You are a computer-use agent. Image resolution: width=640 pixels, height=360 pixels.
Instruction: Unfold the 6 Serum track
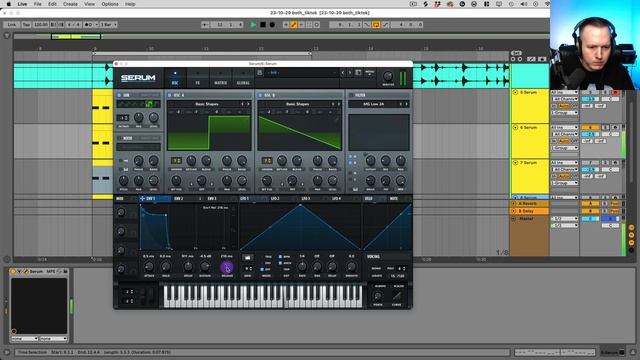(516, 128)
